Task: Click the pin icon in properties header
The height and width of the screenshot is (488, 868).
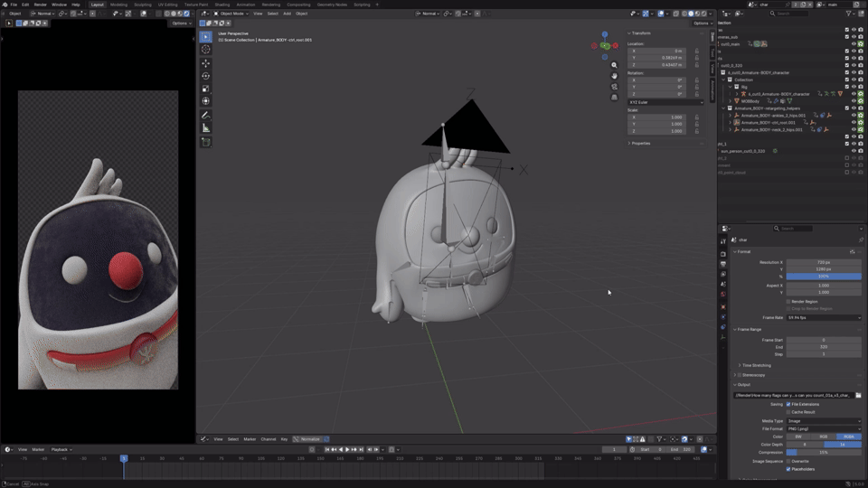Action: click(860, 239)
